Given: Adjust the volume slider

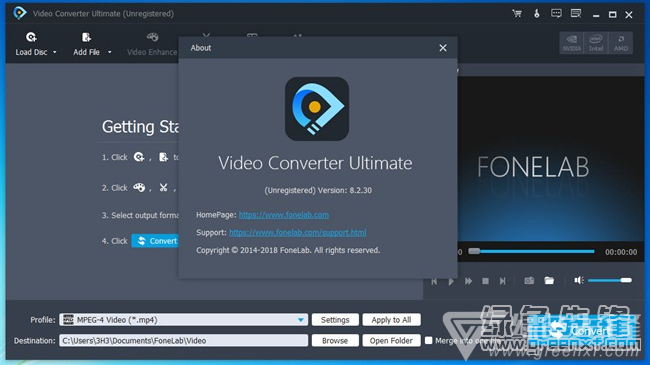Looking at the screenshot, I should [609, 280].
